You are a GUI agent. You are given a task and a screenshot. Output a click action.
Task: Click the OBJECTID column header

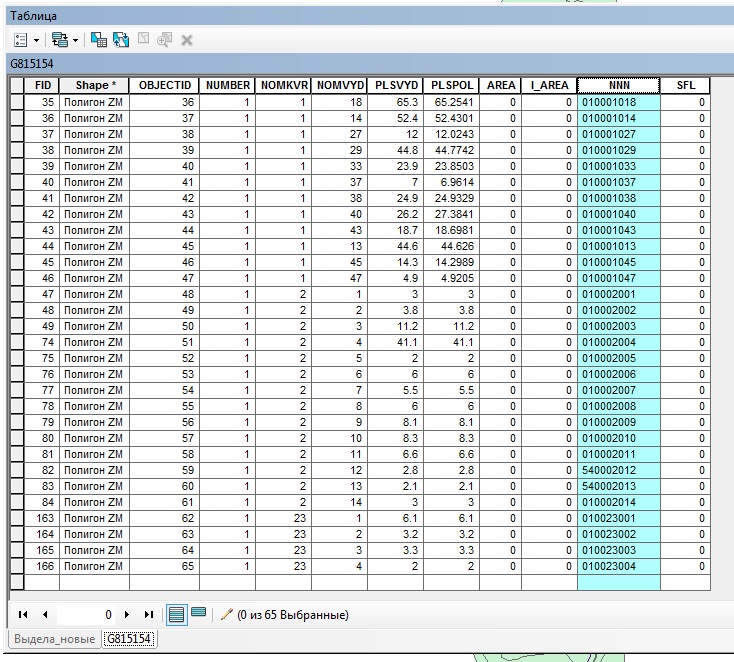164,86
